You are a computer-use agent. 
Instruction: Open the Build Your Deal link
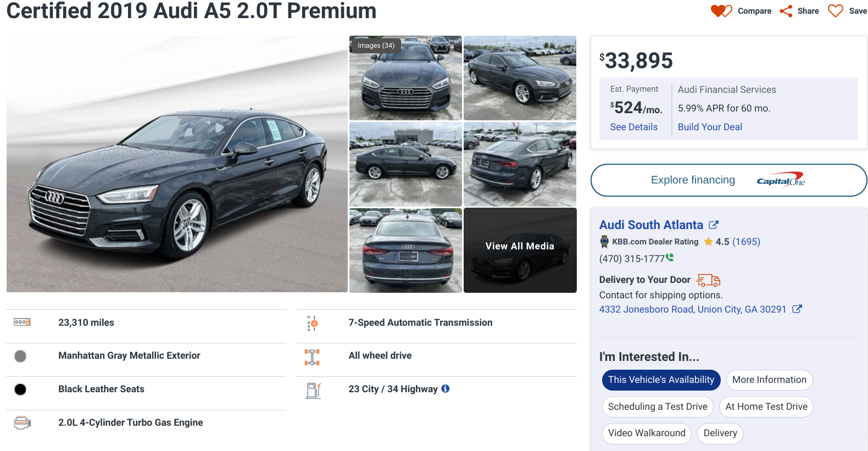[x=710, y=127]
